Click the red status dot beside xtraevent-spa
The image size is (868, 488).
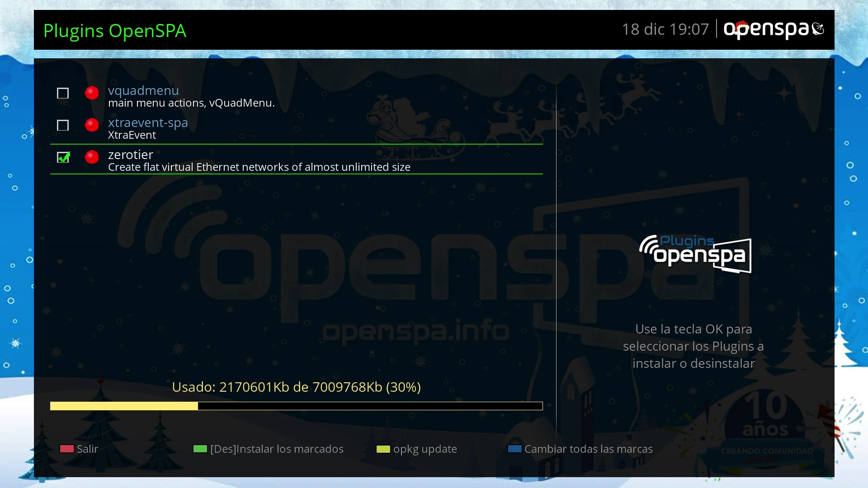(x=92, y=125)
